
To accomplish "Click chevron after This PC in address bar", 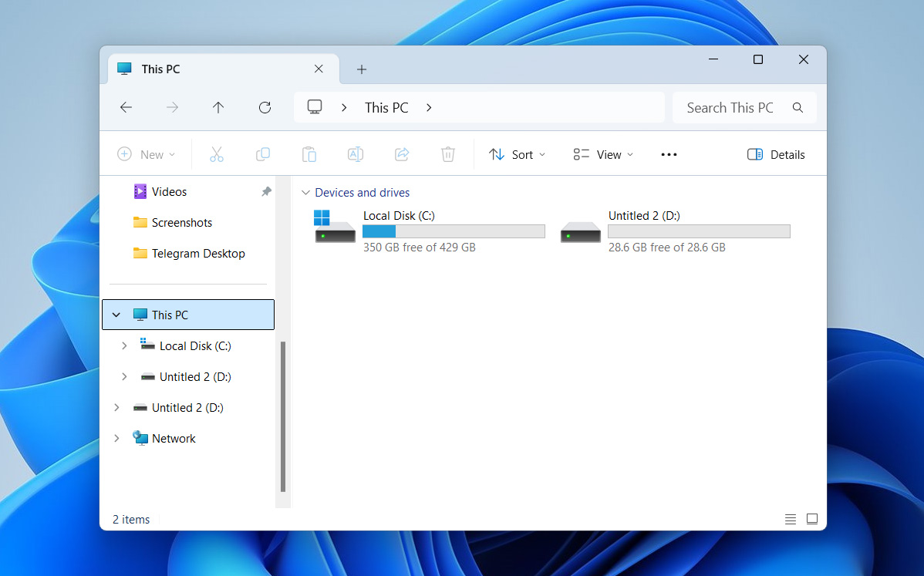I will click(429, 107).
